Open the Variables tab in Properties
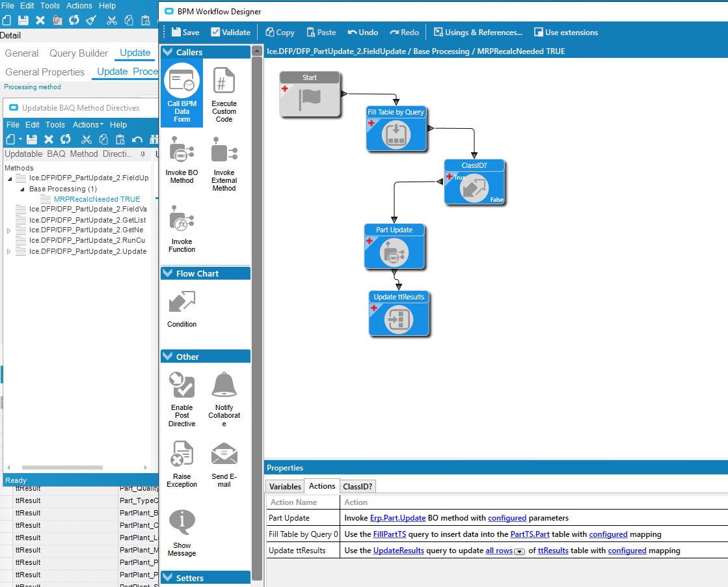 pos(285,486)
